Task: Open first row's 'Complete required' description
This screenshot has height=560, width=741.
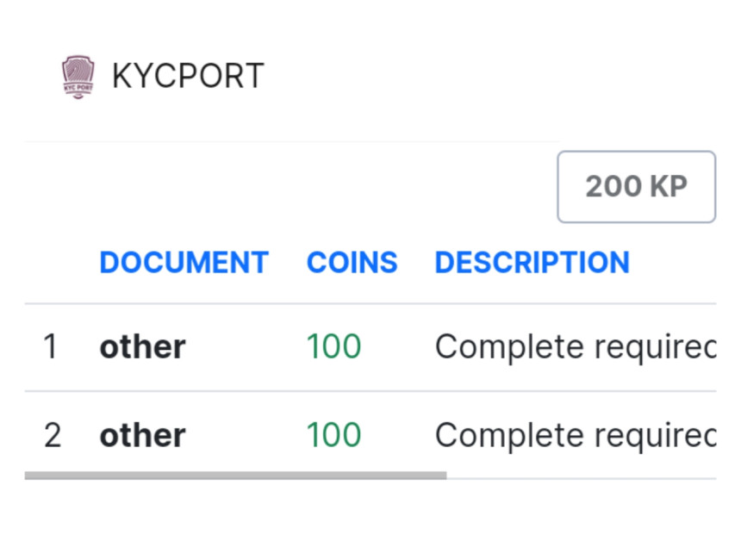Action: 575,347
